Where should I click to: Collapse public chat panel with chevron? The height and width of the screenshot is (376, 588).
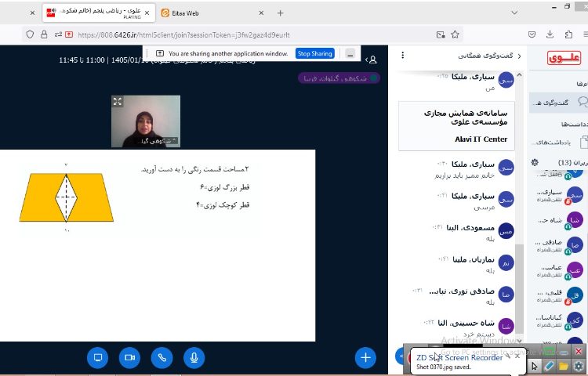(x=519, y=56)
